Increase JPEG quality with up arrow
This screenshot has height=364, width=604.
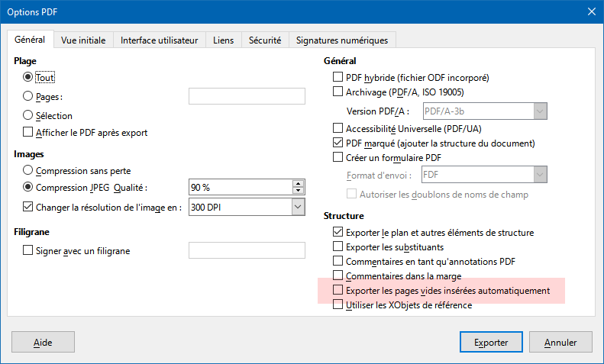(298, 184)
